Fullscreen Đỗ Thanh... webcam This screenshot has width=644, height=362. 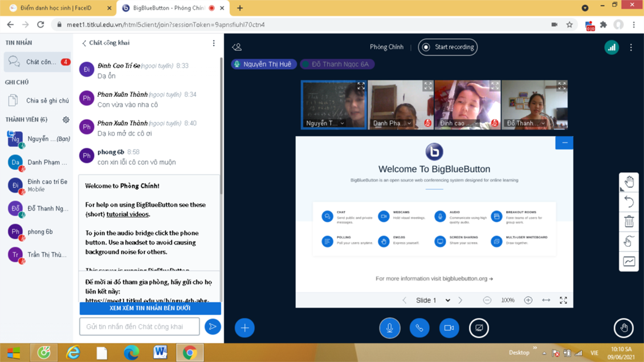[562, 86]
